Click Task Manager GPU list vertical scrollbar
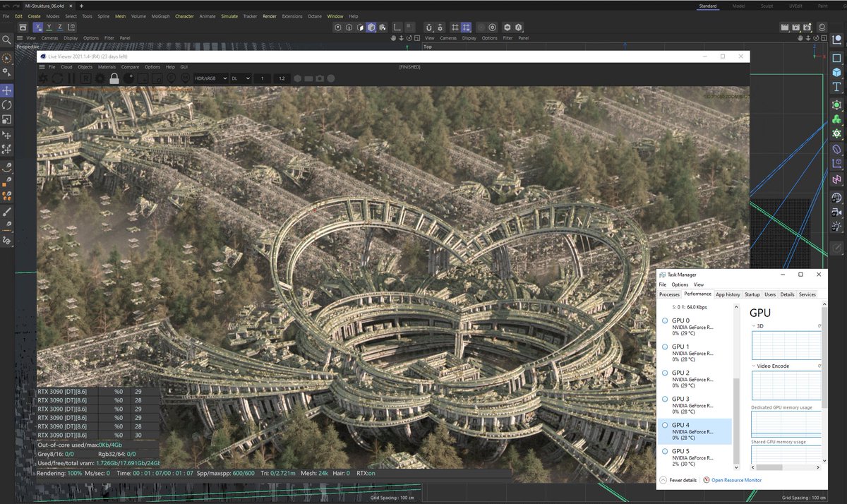This screenshot has height=504, width=847. click(736, 421)
